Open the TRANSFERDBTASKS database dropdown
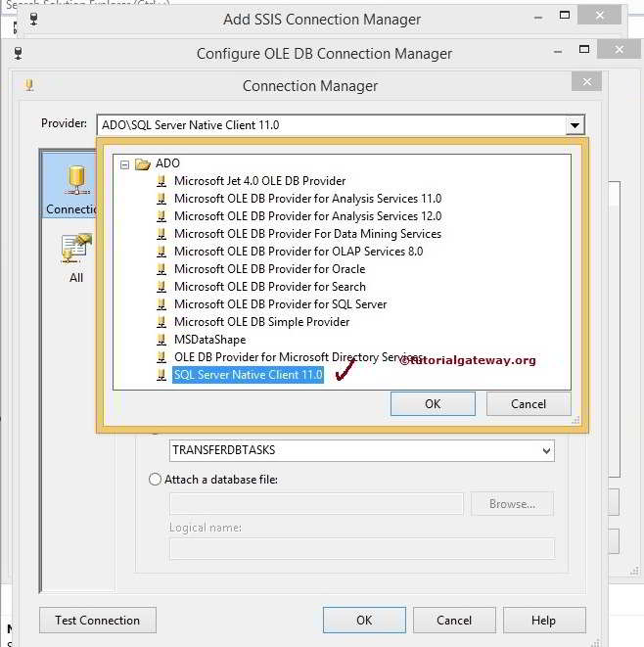 click(x=547, y=450)
